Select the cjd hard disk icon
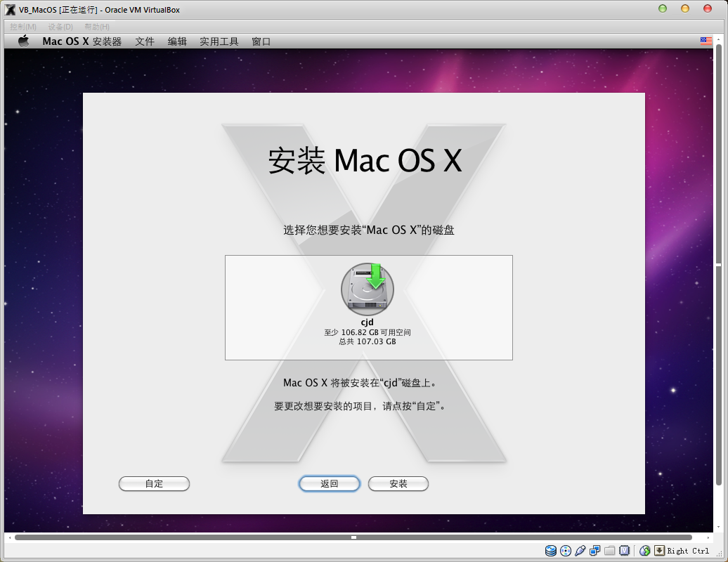 coord(368,289)
